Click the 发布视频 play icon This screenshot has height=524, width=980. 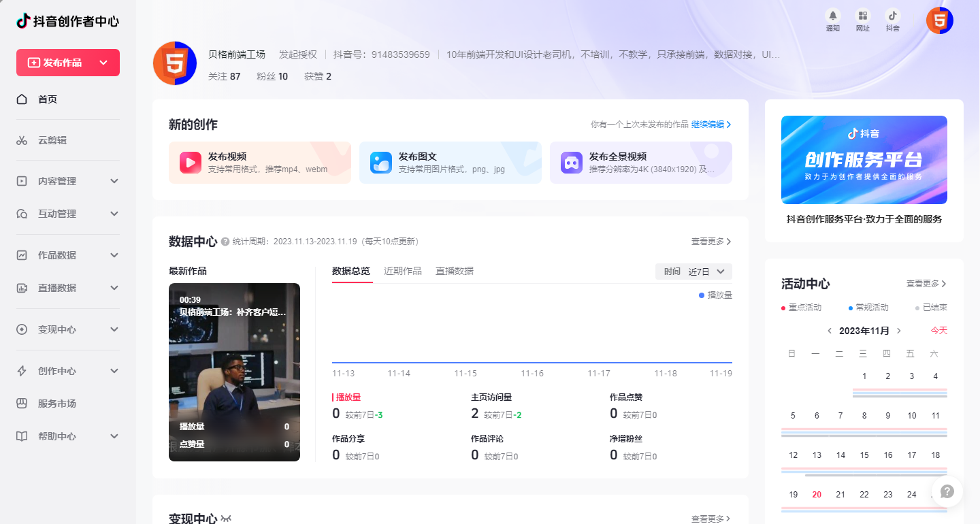191,163
